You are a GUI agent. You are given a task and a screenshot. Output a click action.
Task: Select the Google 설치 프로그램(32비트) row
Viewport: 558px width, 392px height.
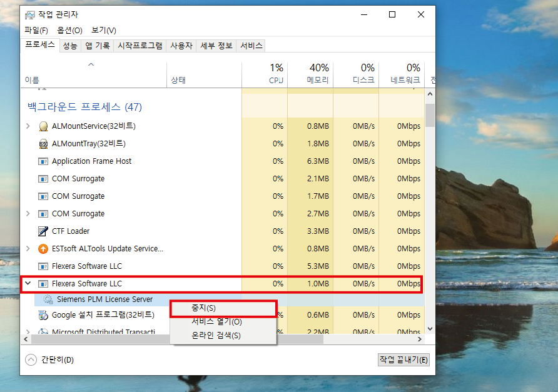(x=223, y=315)
